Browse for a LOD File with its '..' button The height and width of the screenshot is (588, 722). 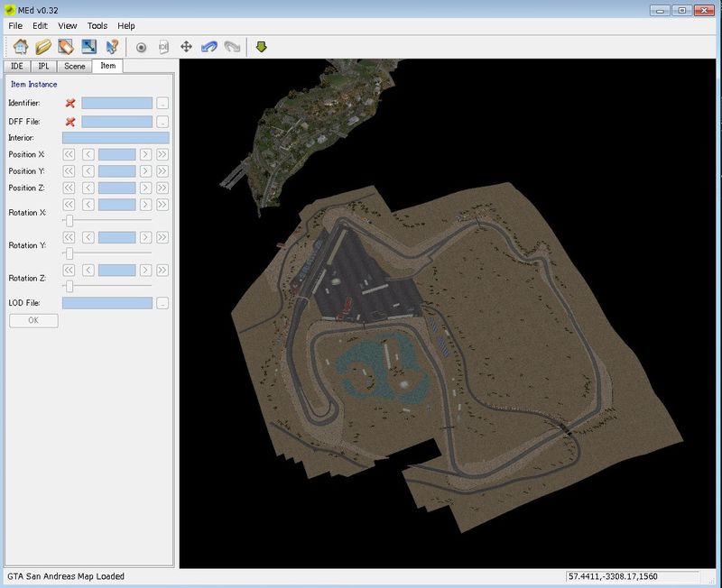(x=162, y=303)
